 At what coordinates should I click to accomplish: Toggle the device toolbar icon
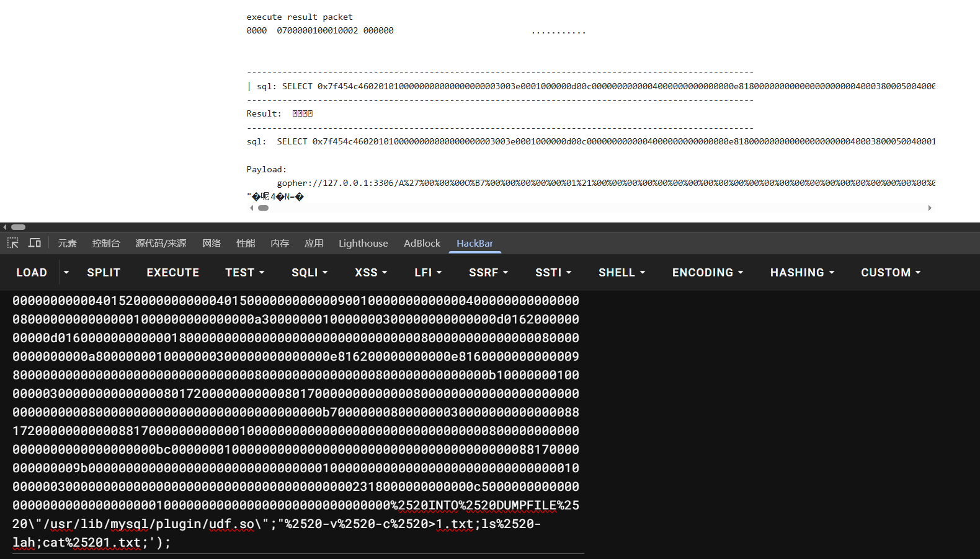point(35,243)
